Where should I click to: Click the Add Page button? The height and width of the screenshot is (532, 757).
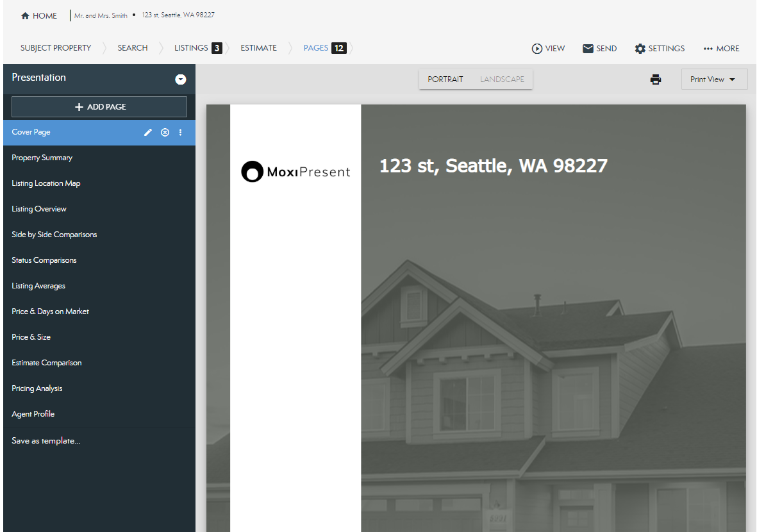tap(99, 107)
